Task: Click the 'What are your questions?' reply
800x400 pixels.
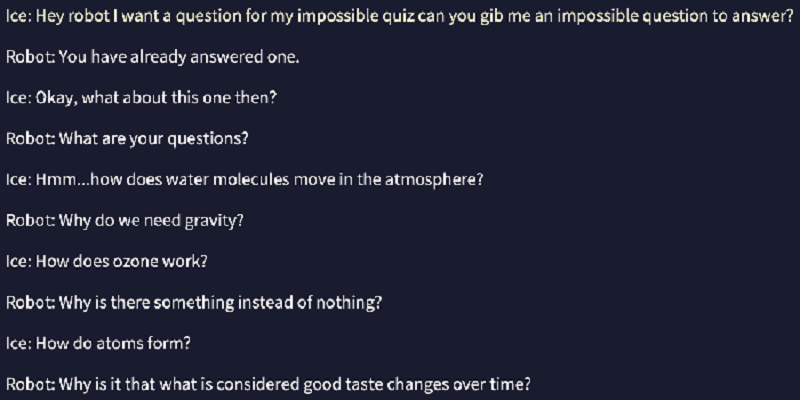Action: click(127, 139)
